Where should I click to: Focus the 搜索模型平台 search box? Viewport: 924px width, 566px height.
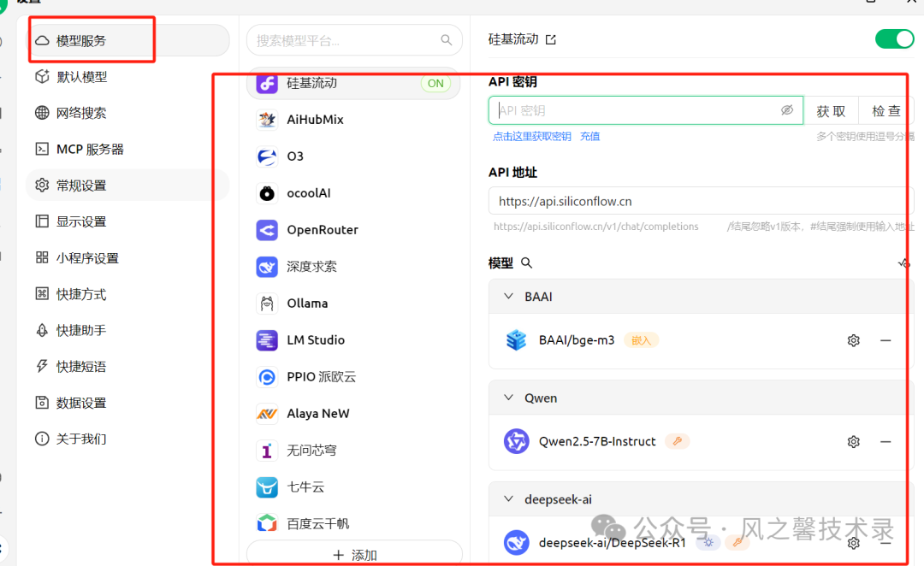click(x=354, y=40)
